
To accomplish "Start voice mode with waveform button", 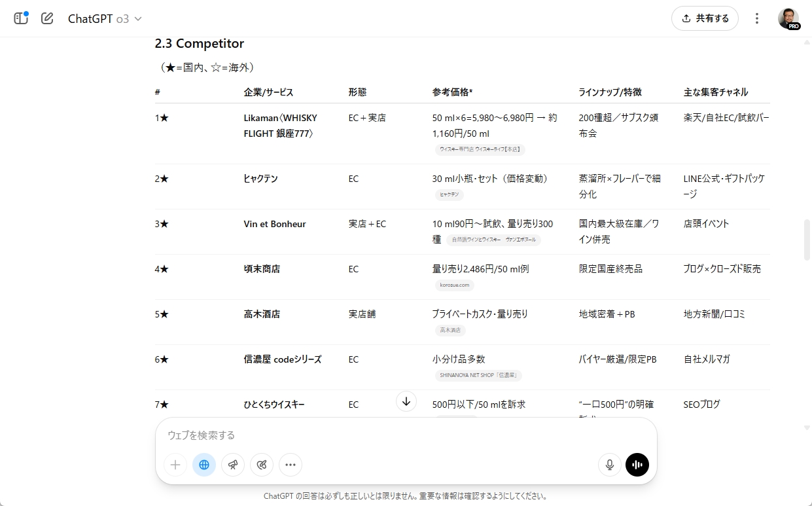I will click(x=637, y=465).
